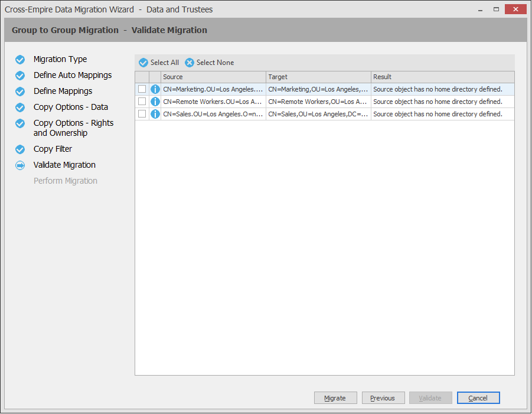Jump to Copy Options - Data step
The height and width of the screenshot is (414, 532).
tap(71, 107)
